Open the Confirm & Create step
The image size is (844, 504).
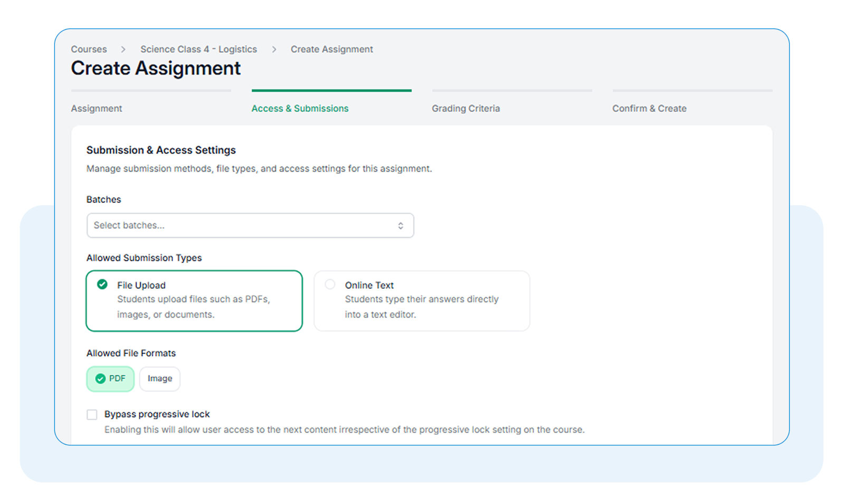(x=649, y=108)
